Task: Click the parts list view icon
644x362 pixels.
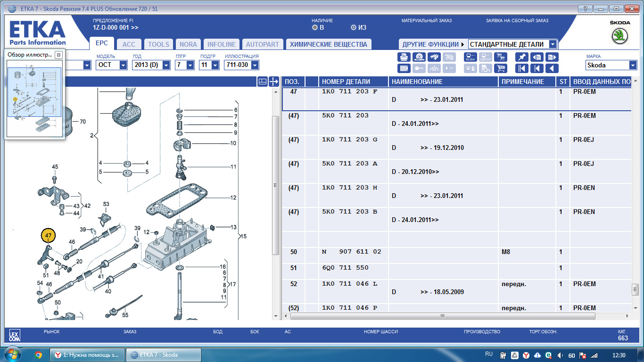Action: 405,68
